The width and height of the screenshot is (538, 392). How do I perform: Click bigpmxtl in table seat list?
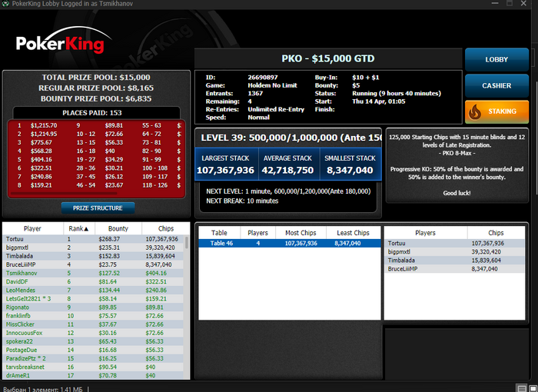click(x=454, y=252)
